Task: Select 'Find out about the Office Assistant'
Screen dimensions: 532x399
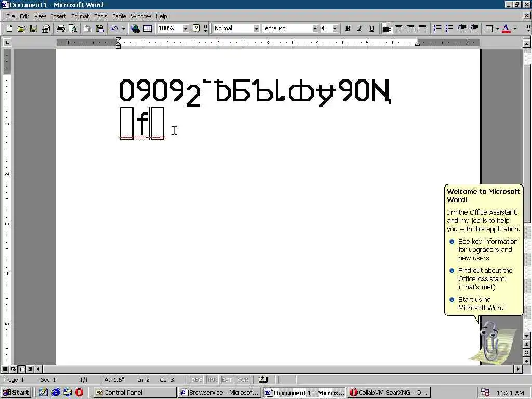Action: pyautogui.click(x=481, y=279)
